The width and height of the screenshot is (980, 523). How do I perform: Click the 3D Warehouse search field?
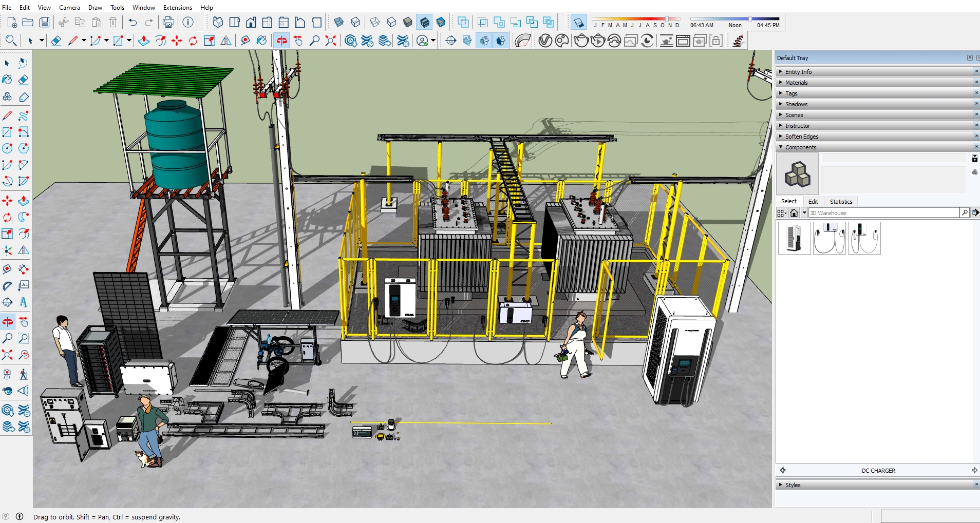(x=884, y=212)
